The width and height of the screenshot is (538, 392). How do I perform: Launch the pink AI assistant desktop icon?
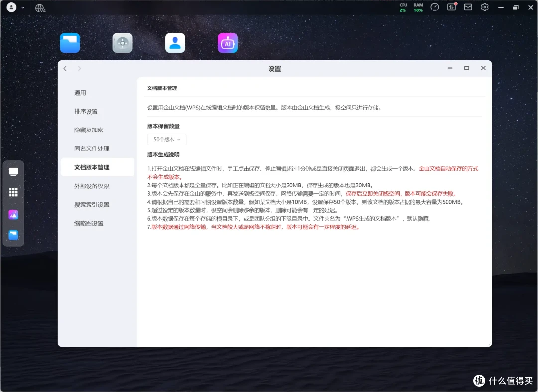point(228,43)
